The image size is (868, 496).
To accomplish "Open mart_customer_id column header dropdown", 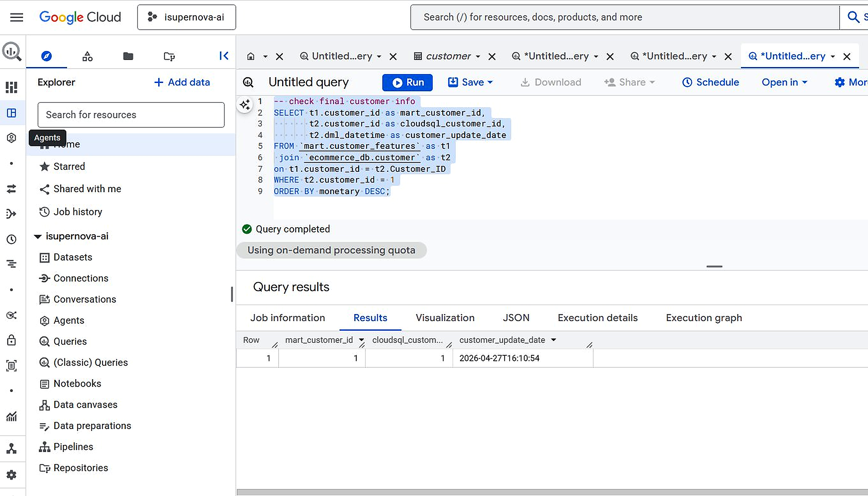I will pyautogui.click(x=361, y=340).
